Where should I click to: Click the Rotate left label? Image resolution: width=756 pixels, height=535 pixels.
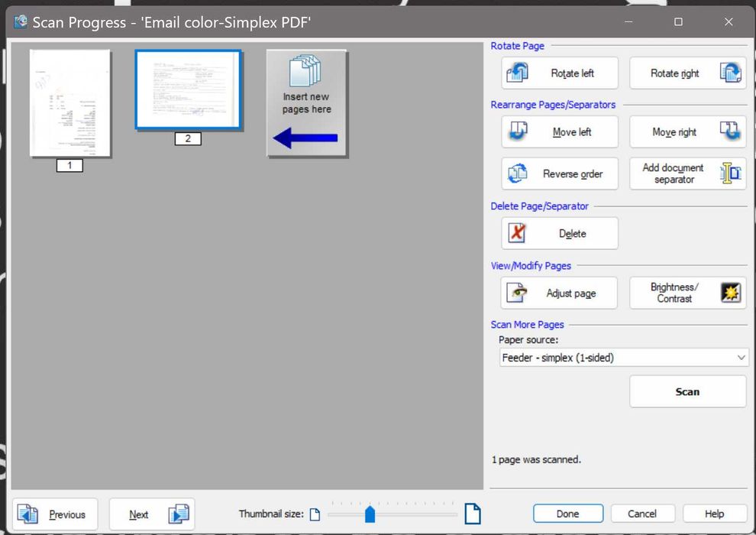[572, 73]
